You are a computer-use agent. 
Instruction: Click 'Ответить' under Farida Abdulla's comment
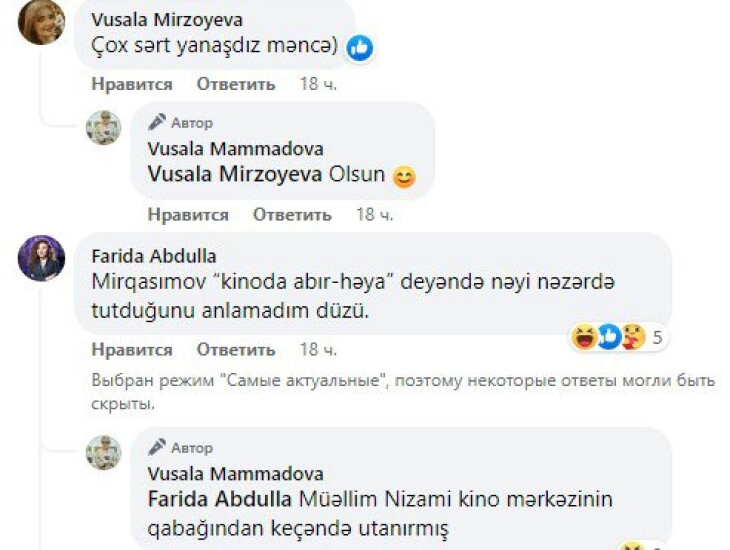235,350
